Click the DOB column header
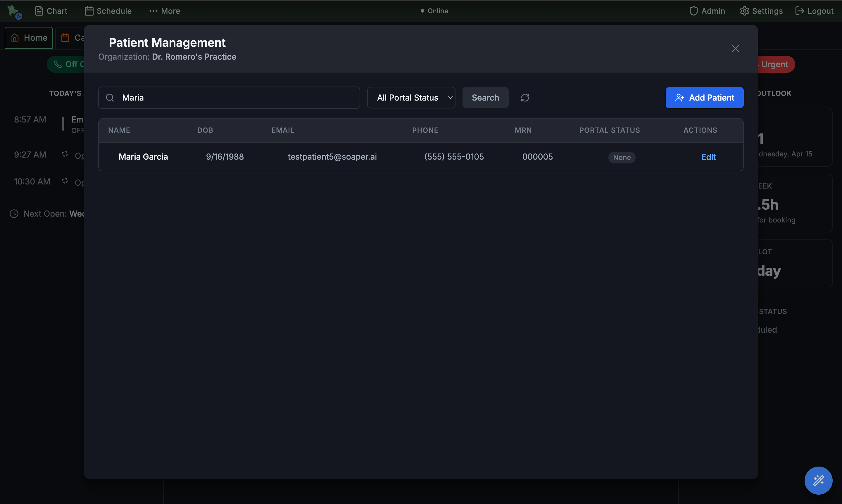The image size is (842, 504). 205,130
